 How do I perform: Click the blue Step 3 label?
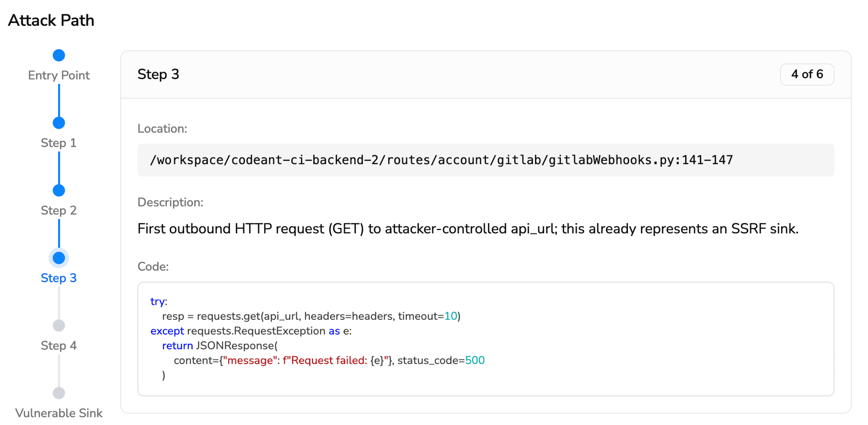click(x=59, y=278)
